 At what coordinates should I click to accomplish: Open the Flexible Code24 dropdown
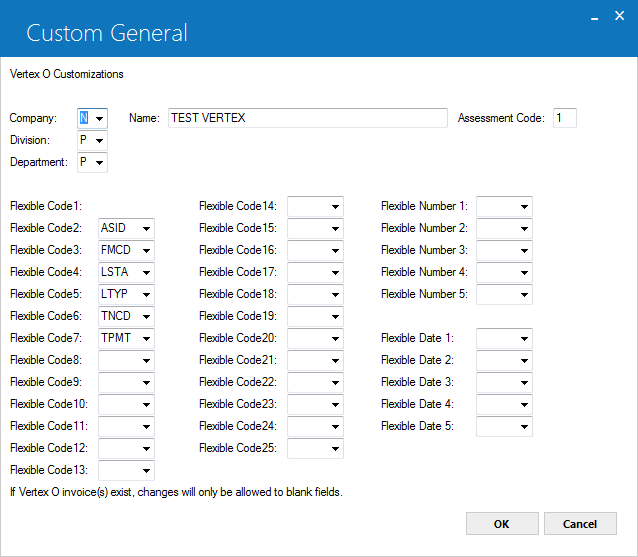(315, 426)
